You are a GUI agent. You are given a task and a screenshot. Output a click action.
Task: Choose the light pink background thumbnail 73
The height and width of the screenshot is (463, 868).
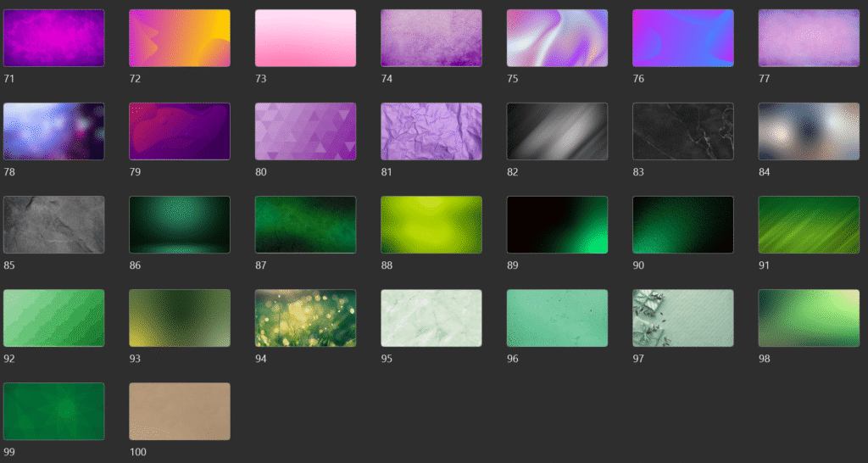[305, 38]
